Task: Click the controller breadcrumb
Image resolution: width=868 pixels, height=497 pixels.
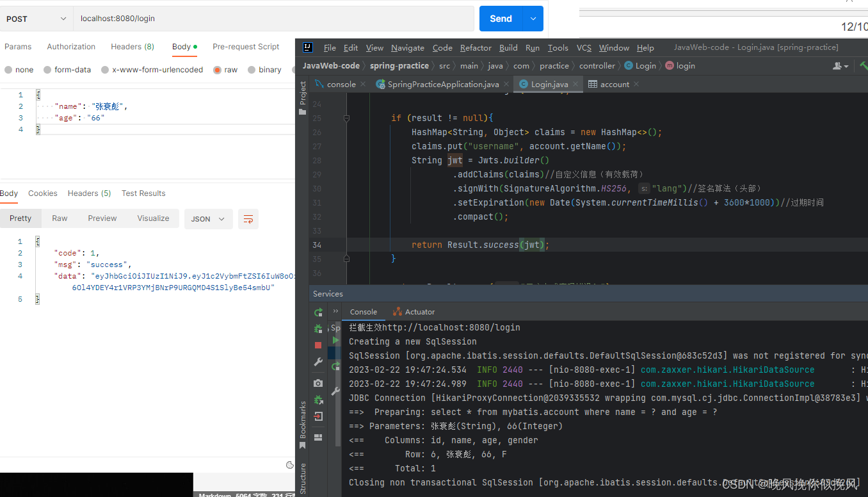Action: pyautogui.click(x=597, y=66)
